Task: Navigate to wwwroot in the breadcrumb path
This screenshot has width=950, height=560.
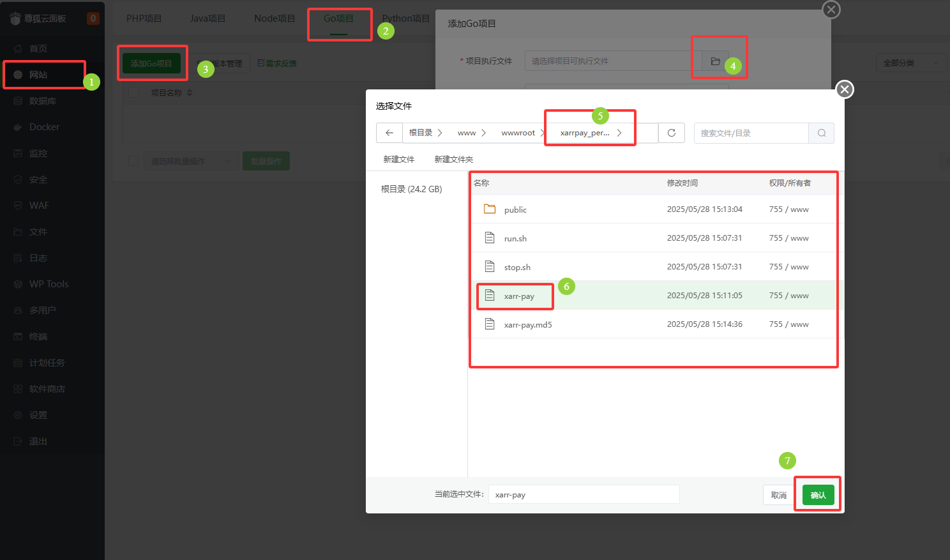Action: click(518, 133)
